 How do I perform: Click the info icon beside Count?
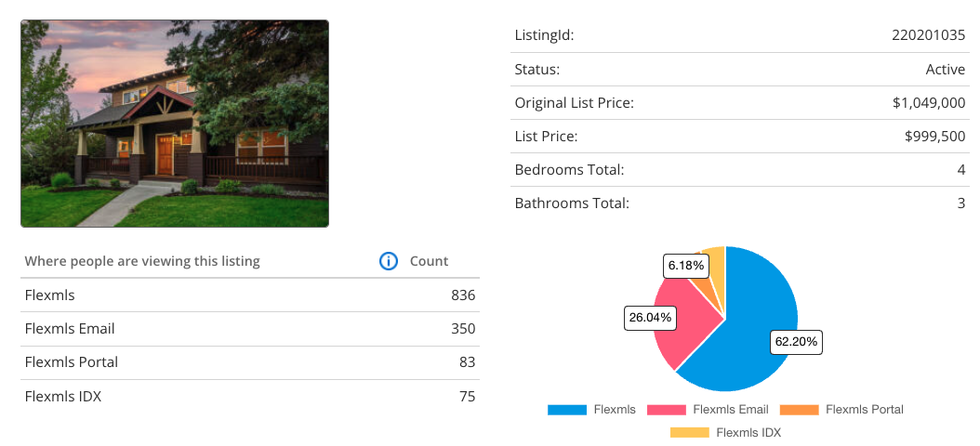click(389, 261)
